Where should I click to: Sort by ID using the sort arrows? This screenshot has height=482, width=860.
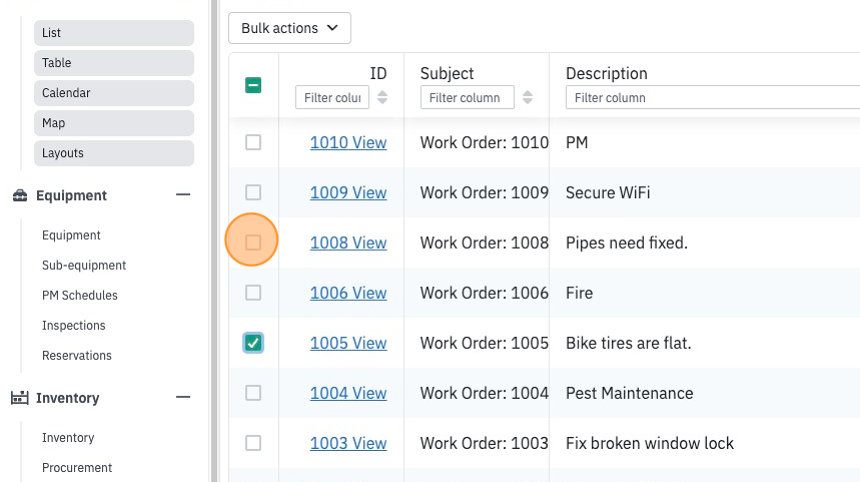(x=382, y=98)
